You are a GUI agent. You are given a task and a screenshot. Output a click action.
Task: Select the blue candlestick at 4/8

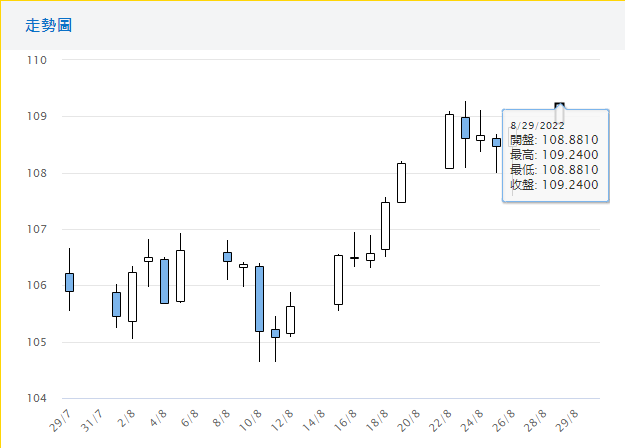coord(164,281)
